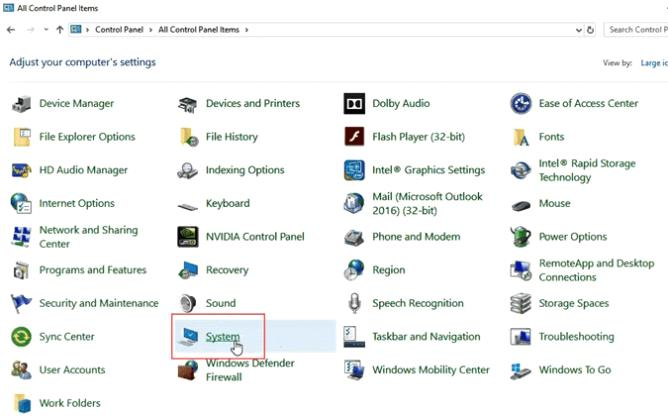Open the File Explorer Options icon

point(21,137)
